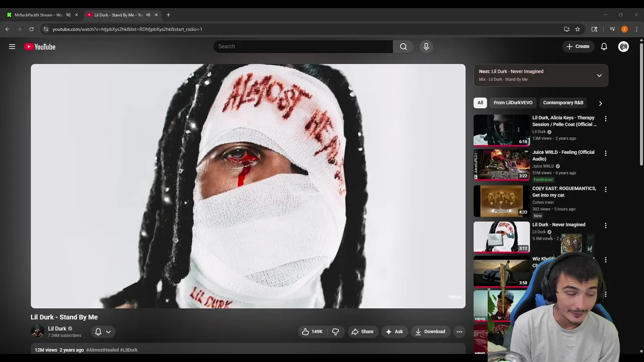This screenshot has width=644, height=362.
Task: Open Juice WRLD Feeling thumbnail
Action: click(x=502, y=164)
